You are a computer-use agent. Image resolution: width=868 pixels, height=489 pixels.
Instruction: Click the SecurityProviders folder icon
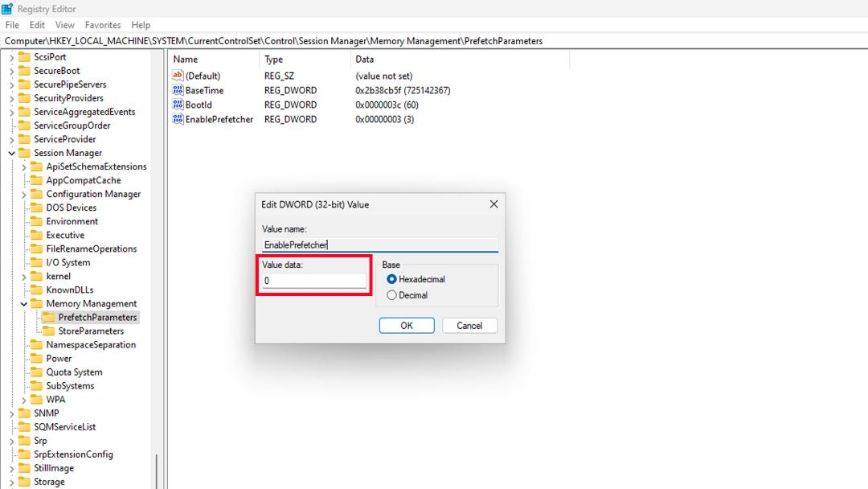24,98
